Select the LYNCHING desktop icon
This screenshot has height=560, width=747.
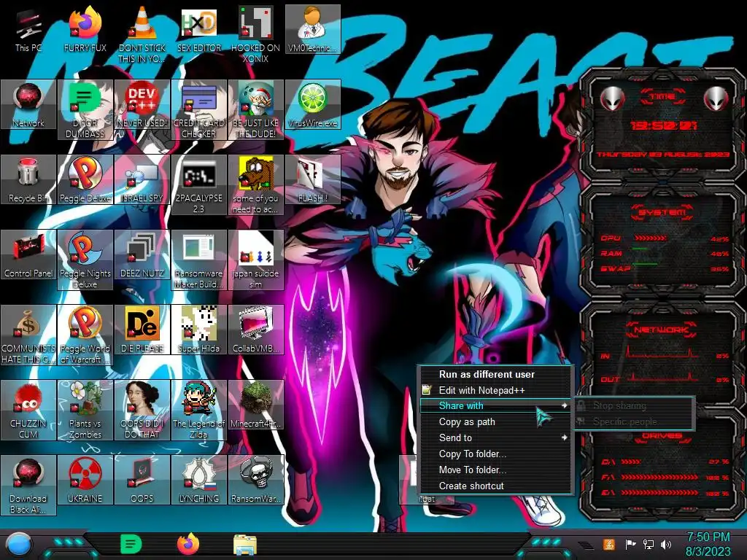(x=198, y=480)
